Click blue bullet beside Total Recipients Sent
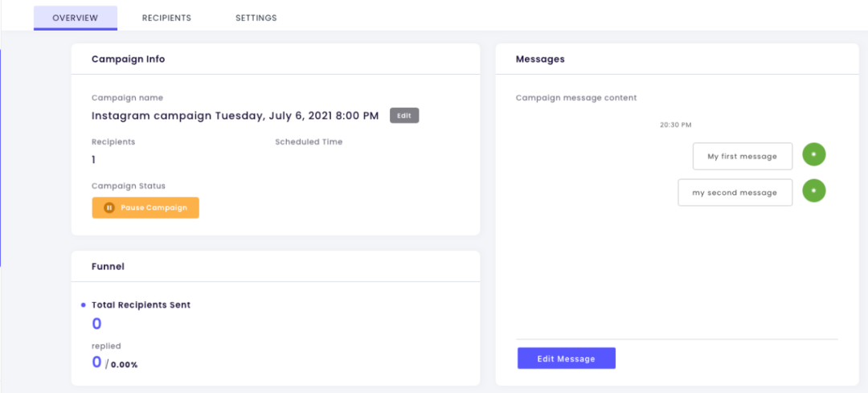The image size is (868, 393). [x=84, y=305]
